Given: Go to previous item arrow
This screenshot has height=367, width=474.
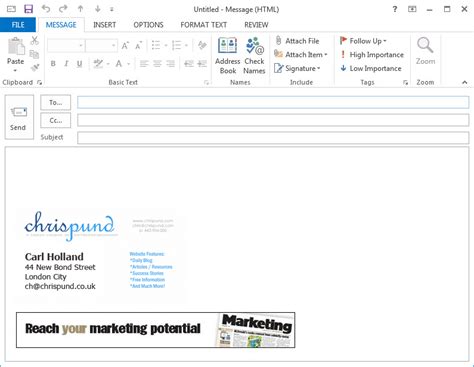Looking at the screenshot, I should pyautogui.click(x=80, y=9).
